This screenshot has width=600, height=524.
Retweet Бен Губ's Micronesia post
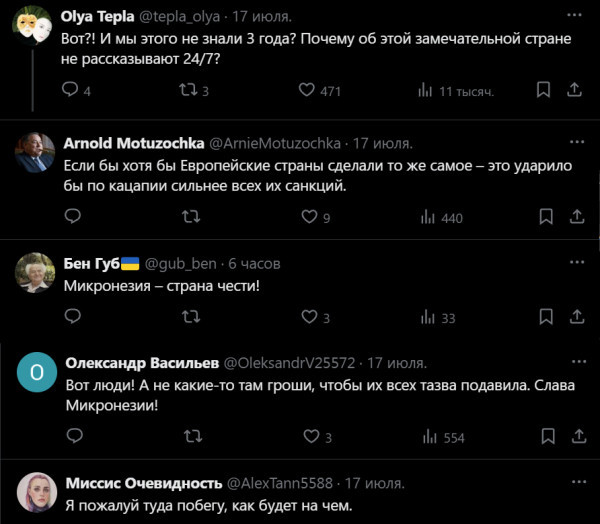pos(190,317)
